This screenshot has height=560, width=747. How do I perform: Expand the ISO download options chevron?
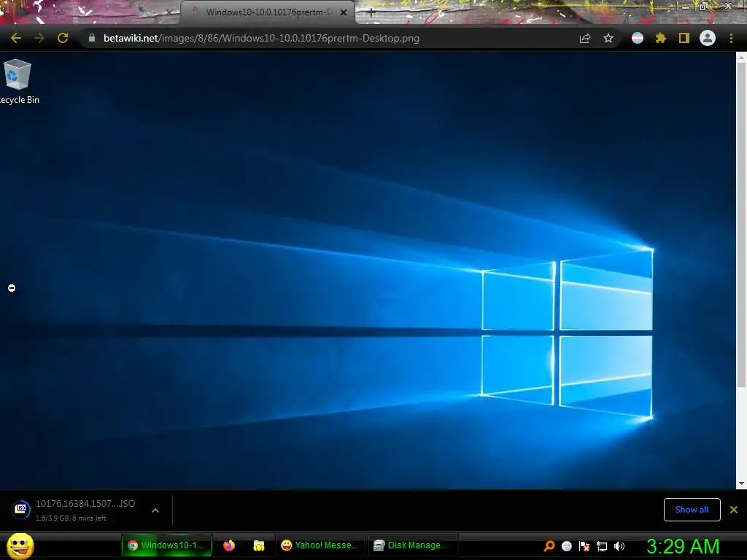[155, 510]
